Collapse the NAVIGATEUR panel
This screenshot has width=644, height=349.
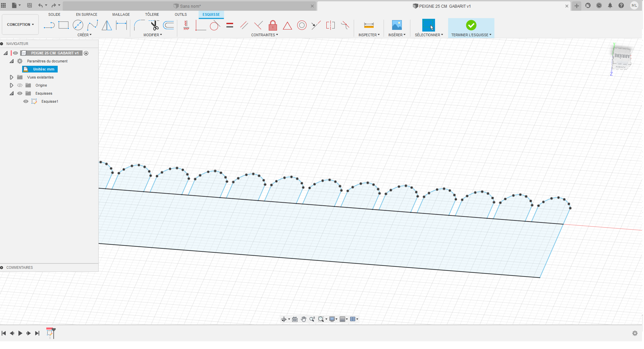pyautogui.click(x=2, y=44)
